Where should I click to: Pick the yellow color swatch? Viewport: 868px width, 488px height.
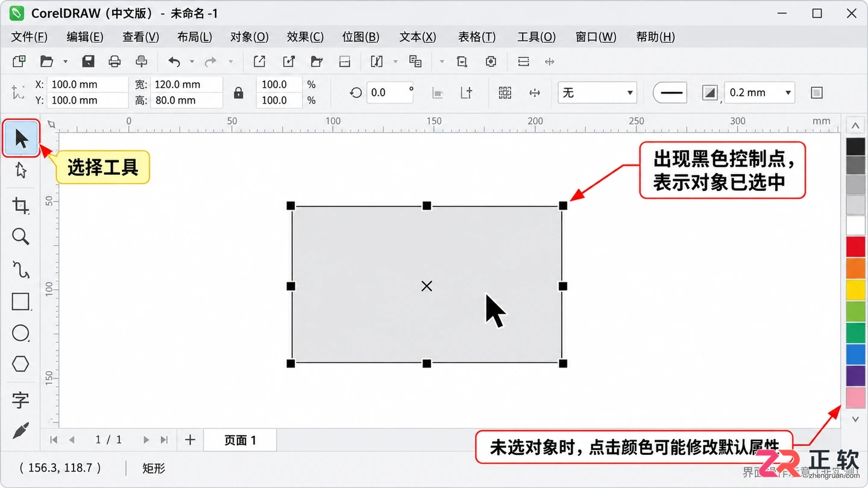pyautogui.click(x=855, y=289)
